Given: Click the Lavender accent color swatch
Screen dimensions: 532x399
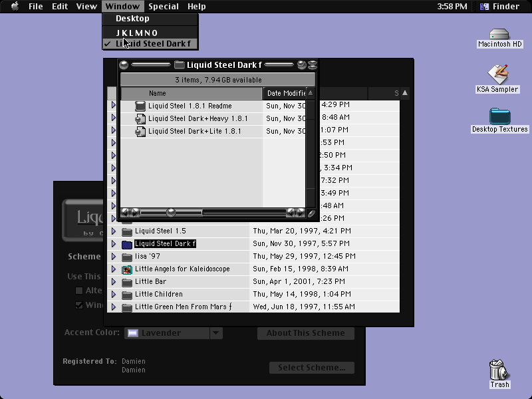Looking at the screenshot, I should pos(132,333).
